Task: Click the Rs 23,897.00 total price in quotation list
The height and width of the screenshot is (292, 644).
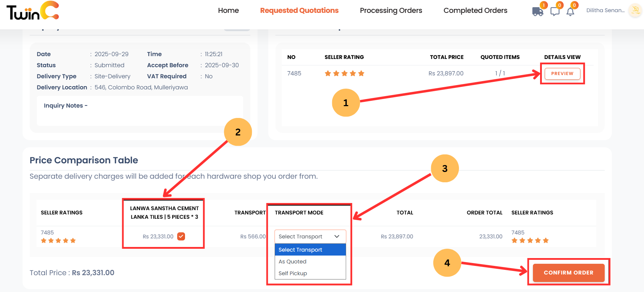Action: pyautogui.click(x=446, y=73)
